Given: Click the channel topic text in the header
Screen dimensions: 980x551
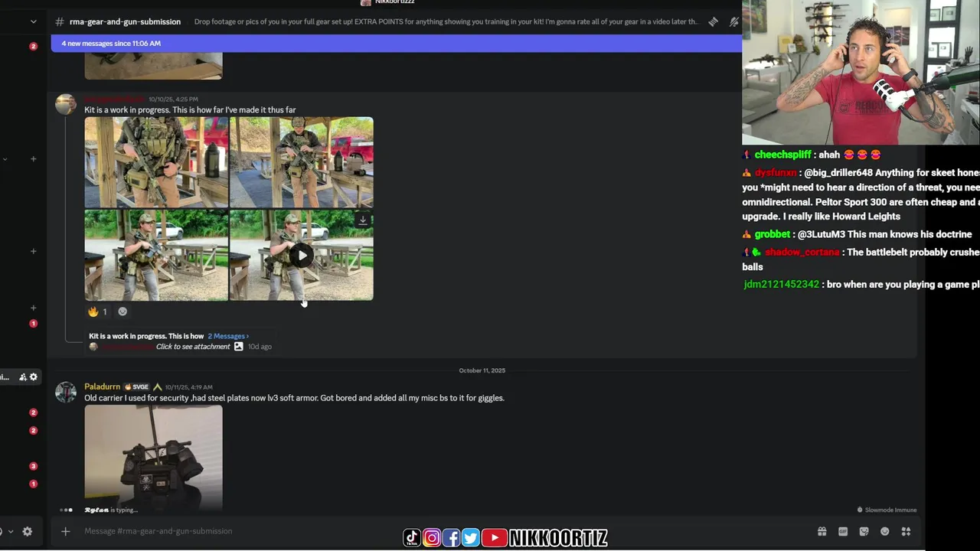Looking at the screenshot, I should click(x=446, y=21).
